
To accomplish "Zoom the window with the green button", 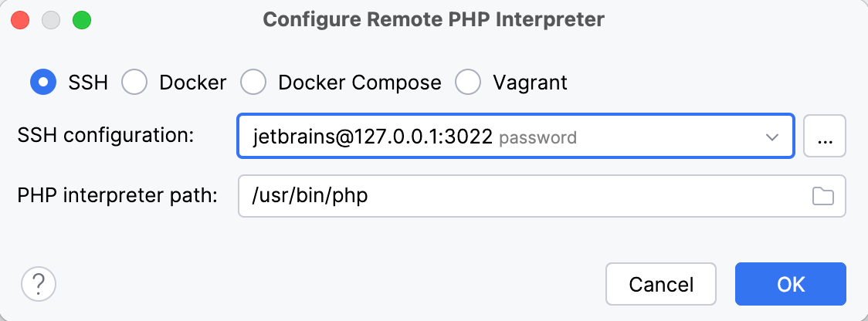I will pyautogui.click(x=81, y=20).
